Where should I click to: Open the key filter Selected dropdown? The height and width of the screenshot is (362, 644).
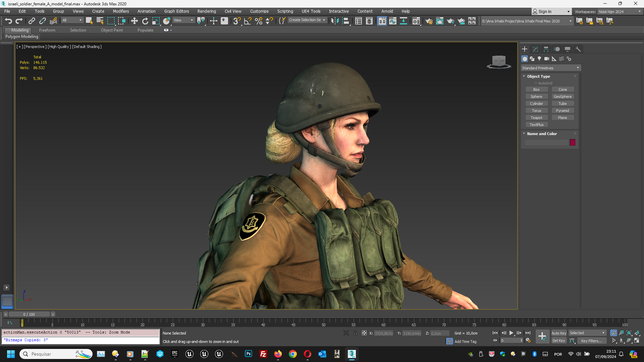[x=587, y=333]
